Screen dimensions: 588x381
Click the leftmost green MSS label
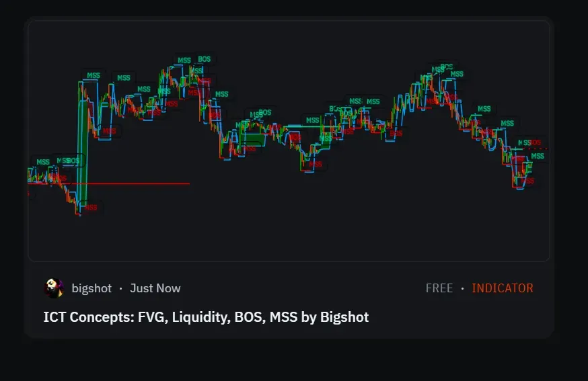click(42, 162)
